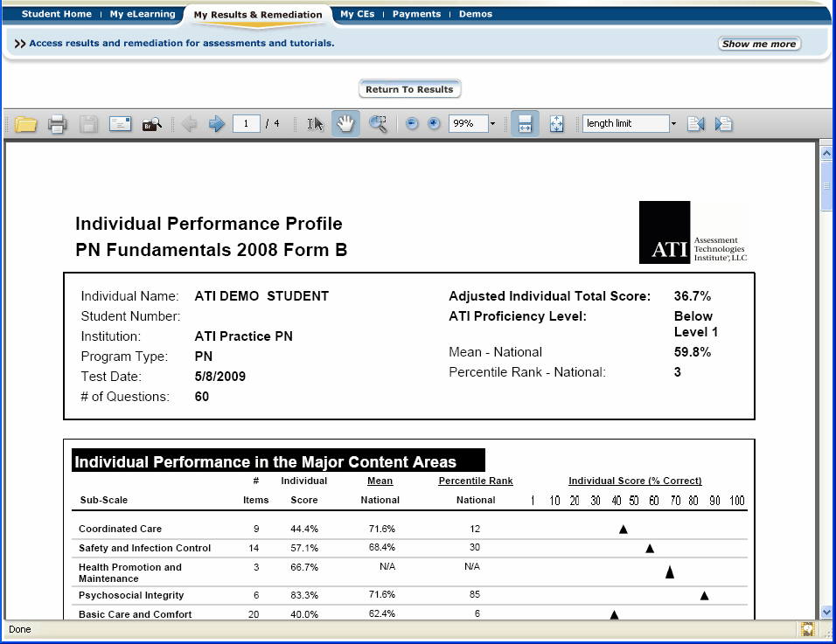This screenshot has height=644, width=836.
Task: Find next occurrence of search text
Action: [x=723, y=124]
